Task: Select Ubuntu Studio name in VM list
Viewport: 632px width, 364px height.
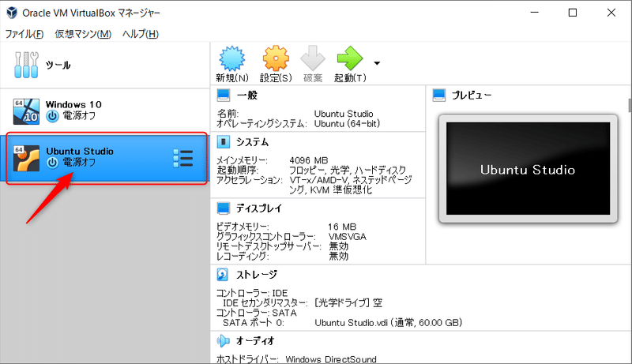Action: pos(80,152)
